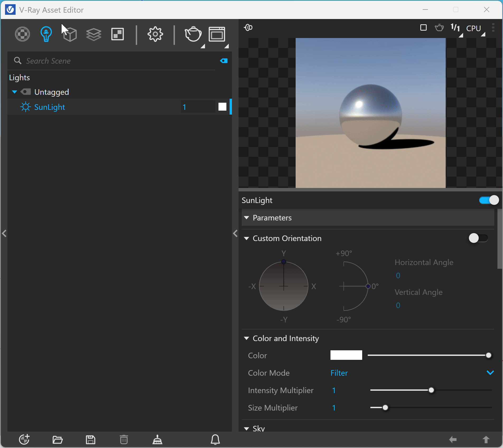Click the white Color swatch
Screen dimensions: 503x448
[x=346, y=355]
